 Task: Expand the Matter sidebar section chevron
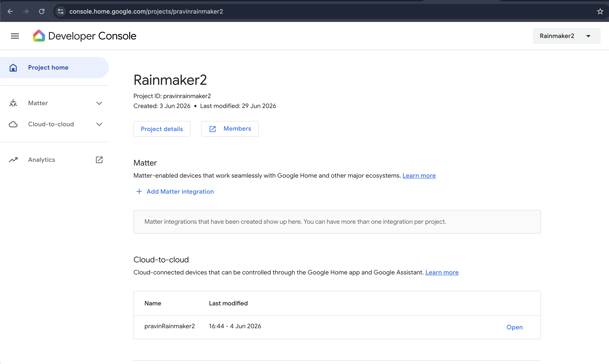pos(99,103)
